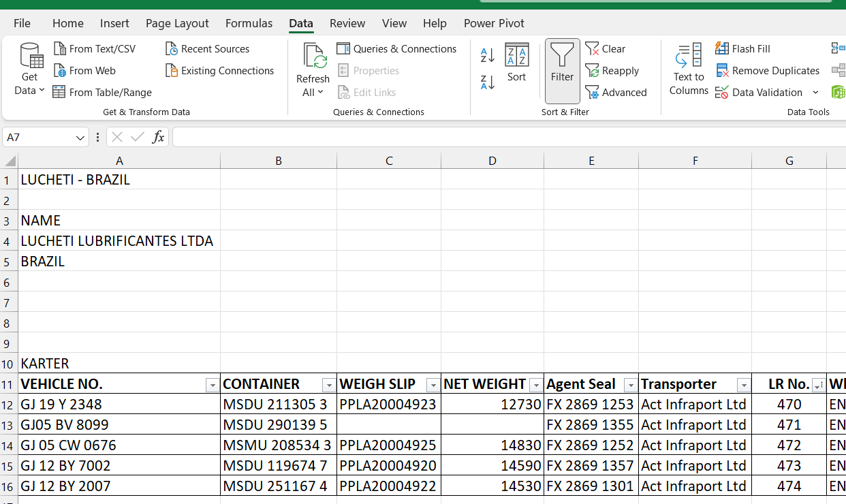The image size is (846, 504).
Task: Open the Power Pivot tab
Action: pos(494,23)
